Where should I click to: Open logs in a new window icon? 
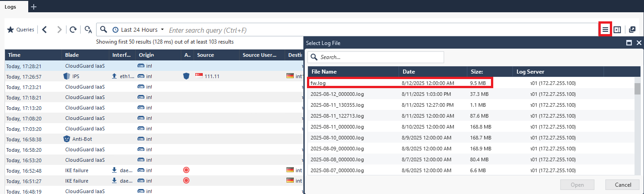tap(632, 30)
